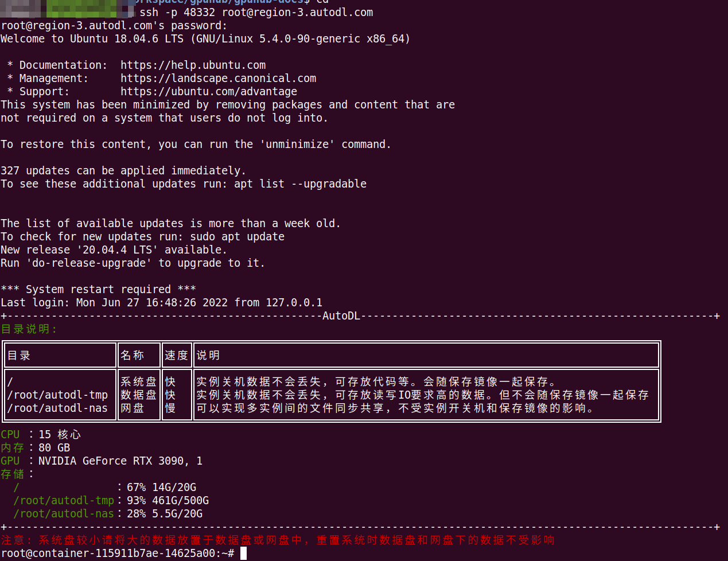Click the 说明 table header cell
728x561 pixels.
[426, 356]
